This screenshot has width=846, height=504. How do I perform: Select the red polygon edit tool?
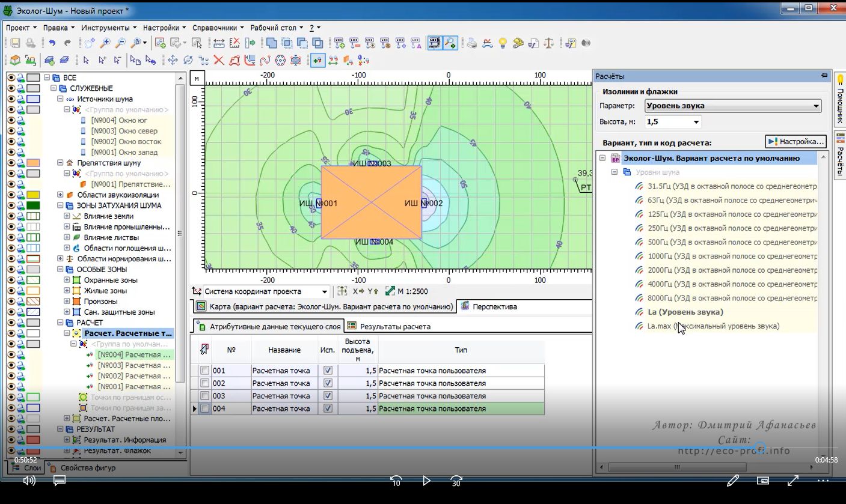point(234,60)
